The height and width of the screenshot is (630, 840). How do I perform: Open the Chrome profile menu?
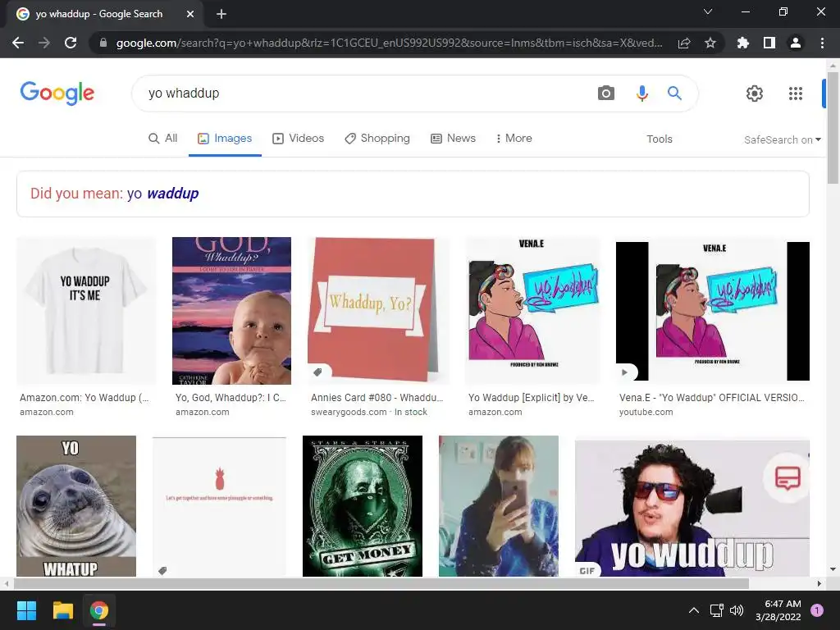tap(796, 43)
